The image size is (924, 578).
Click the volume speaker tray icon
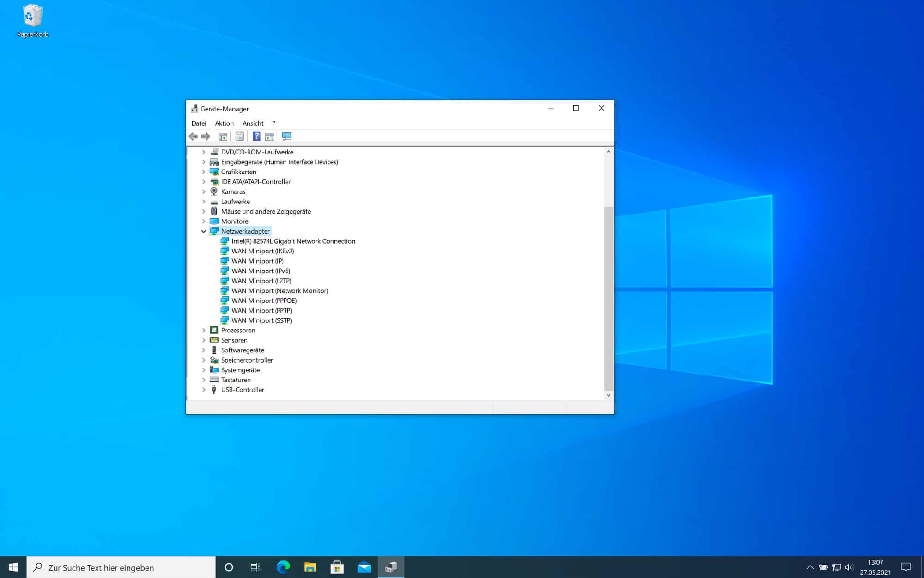point(849,567)
